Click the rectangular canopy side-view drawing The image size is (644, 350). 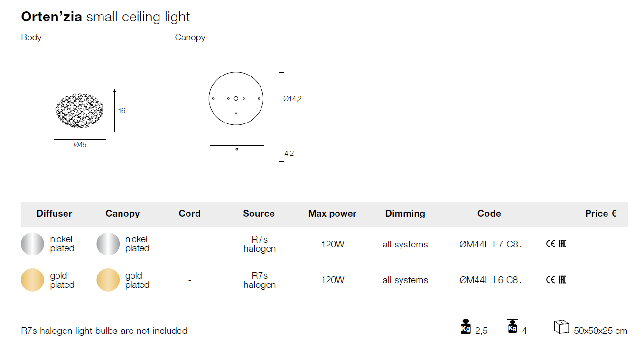click(237, 153)
